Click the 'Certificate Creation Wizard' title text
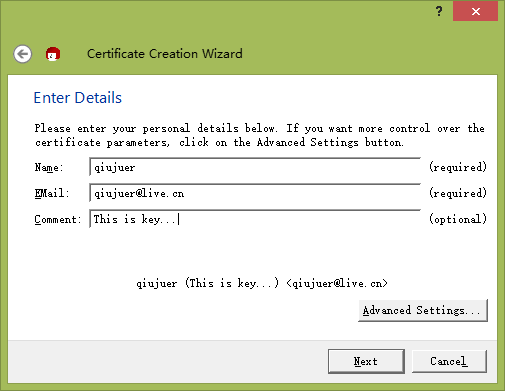 [165, 54]
